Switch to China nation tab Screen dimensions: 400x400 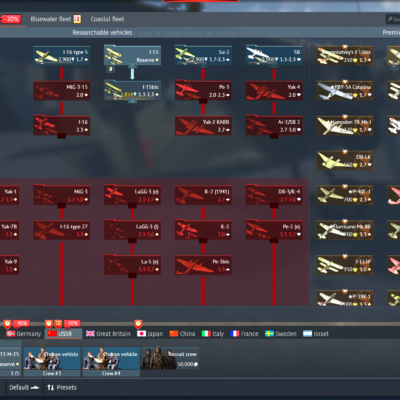click(x=182, y=334)
